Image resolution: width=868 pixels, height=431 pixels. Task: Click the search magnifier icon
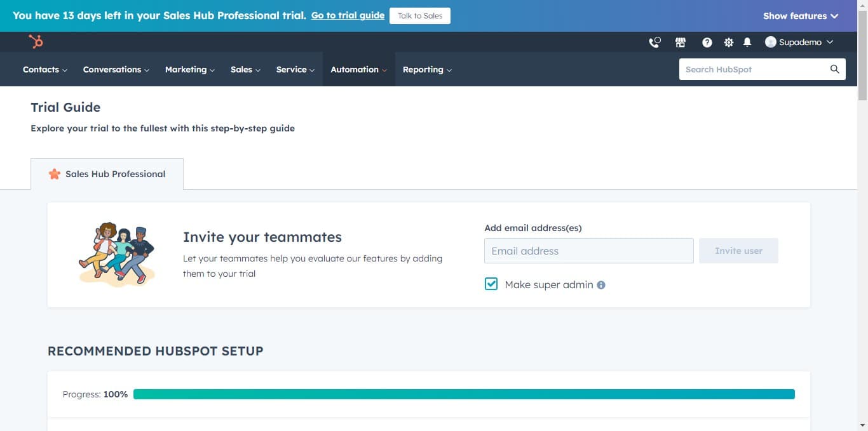tap(834, 69)
